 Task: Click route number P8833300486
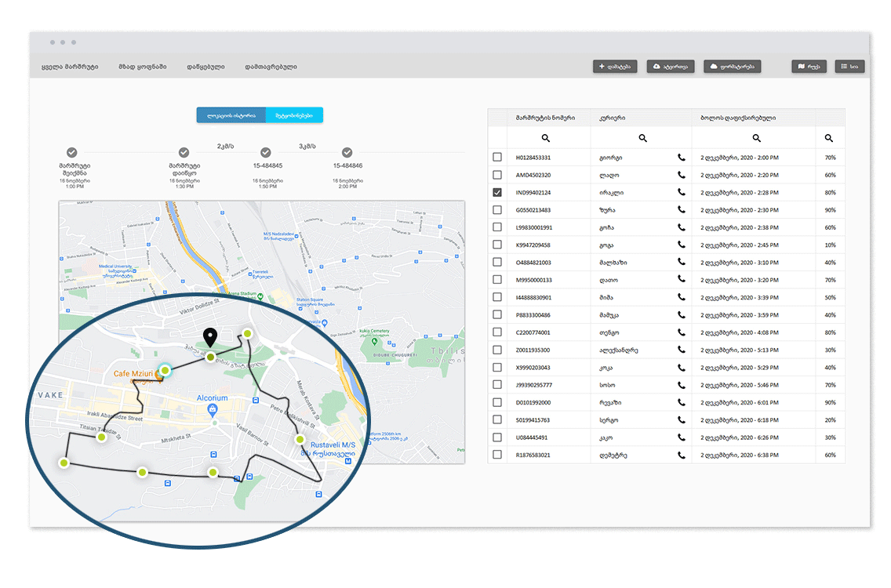533,314
